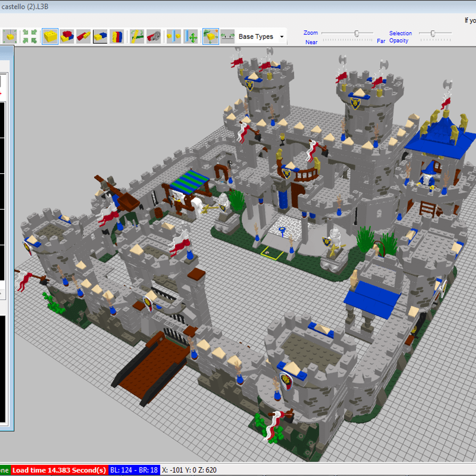Click the Zoom slider handle

coord(357,33)
